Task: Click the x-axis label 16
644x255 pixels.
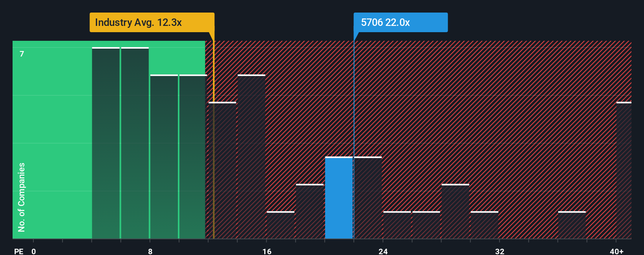Action: pyautogui.click(x=267, y=251)
